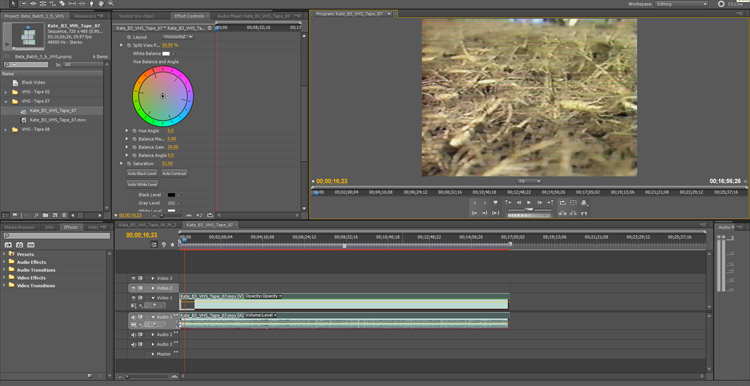Switch to the Effect Controls tab

point(189,16)
